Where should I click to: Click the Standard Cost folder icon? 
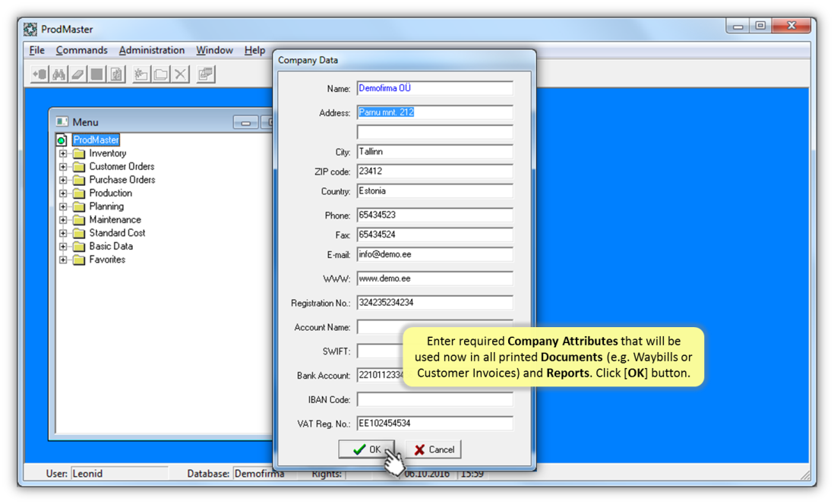pyautogui.click(x=79, y=233)
